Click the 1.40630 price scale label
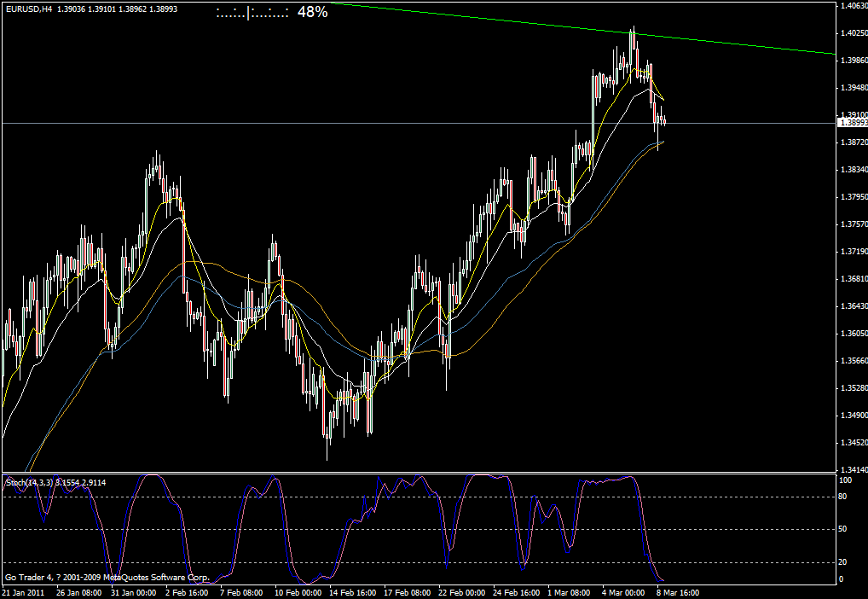The height and width of the screenshot is (599, 868). tap(853, 6)
